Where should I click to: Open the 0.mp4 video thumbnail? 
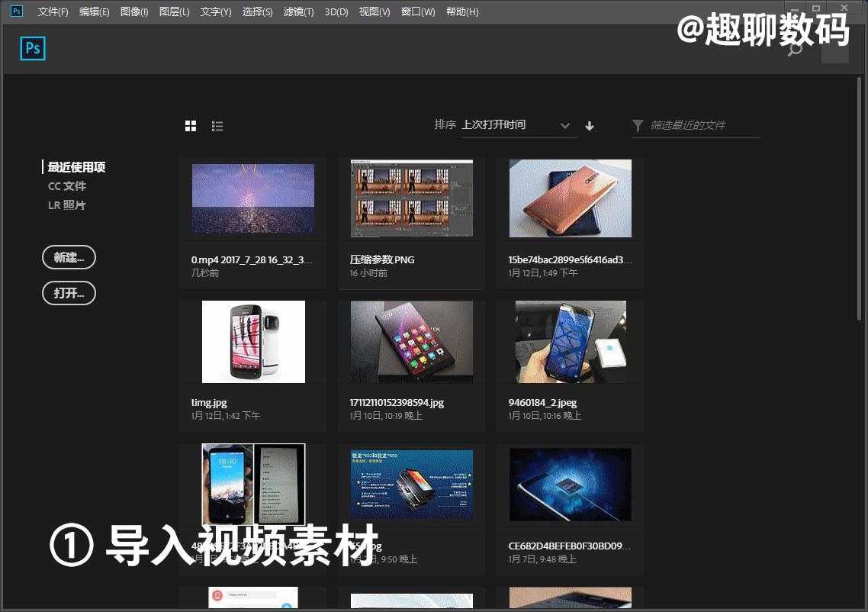[252, 197]
